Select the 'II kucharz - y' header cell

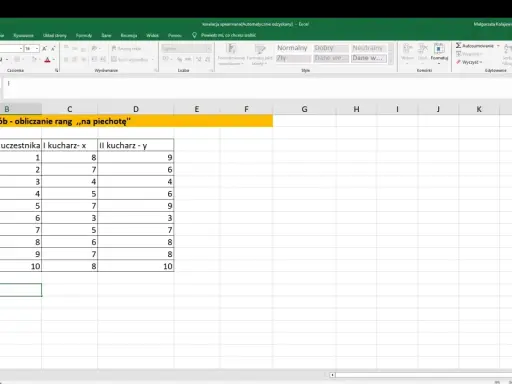[x=136, y=145]
